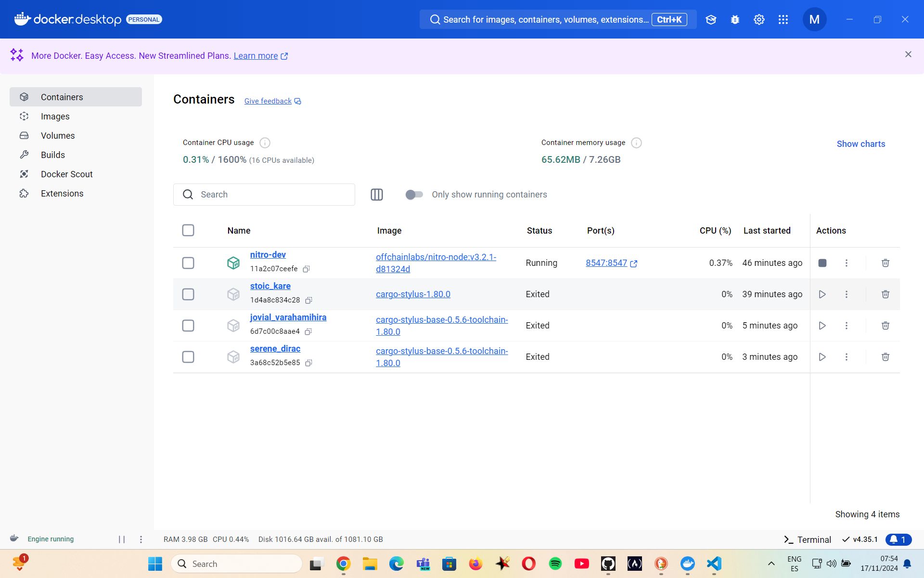Open the Terminal panel
Image resolution: width=924 pixels, height=578 pixels.
pyautogui.click(x=808, y=539)
